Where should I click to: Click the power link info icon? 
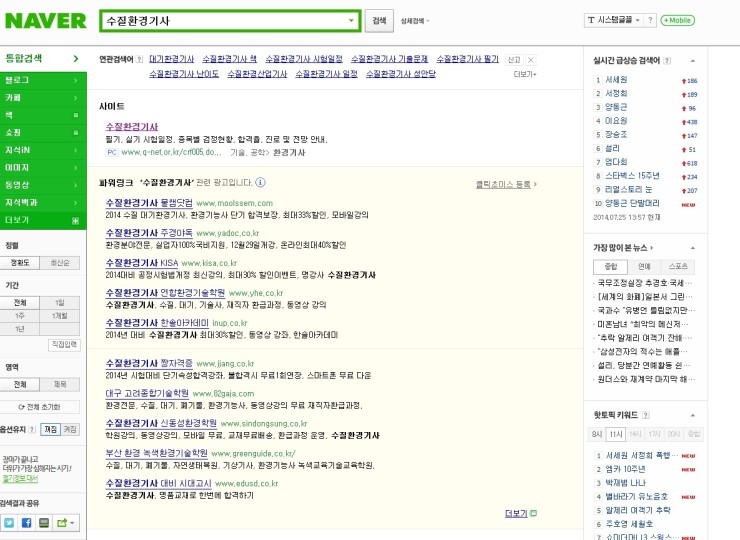[x=261, y=182]
